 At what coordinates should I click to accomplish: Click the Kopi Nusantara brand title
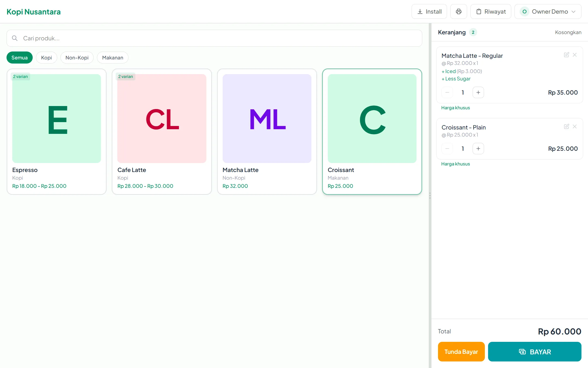coord(33,12)
